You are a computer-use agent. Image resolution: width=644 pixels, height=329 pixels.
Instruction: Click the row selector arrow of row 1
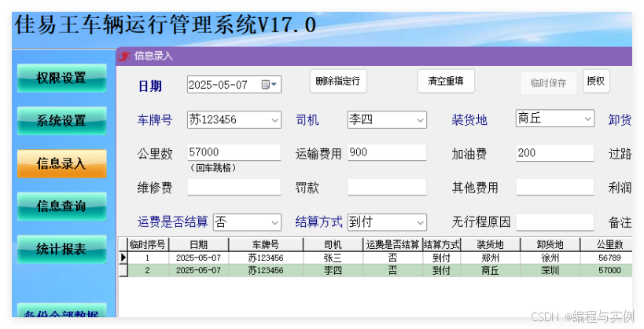coord(123,258)
